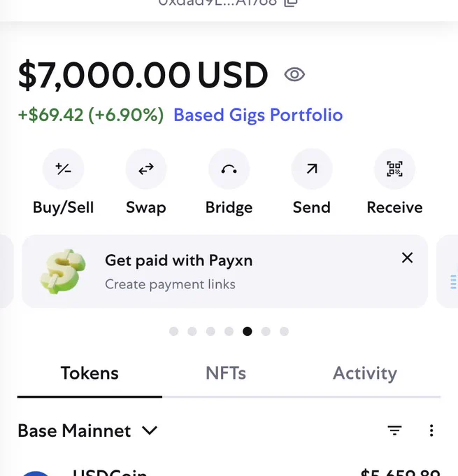Select the Tokens tab

[x=90, y=373]
